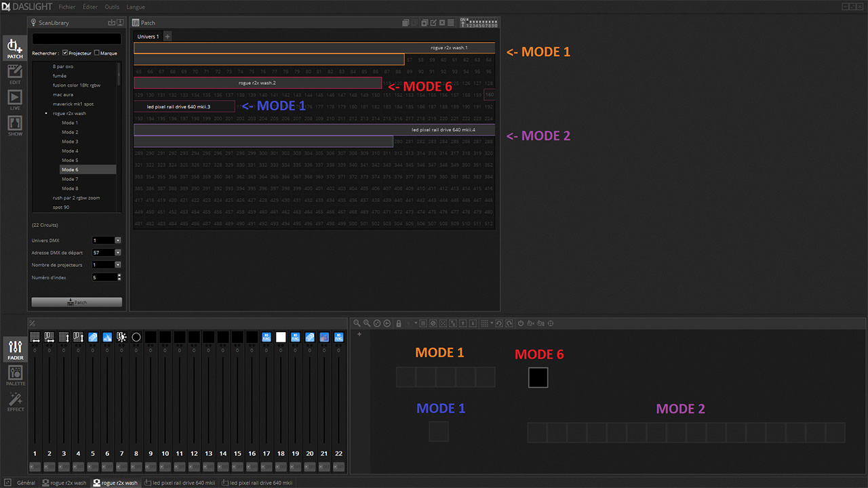Select led pixel rail drive 640 mkii.3 bar
Screen dimensions: 868x488
[x=184, y=106]
